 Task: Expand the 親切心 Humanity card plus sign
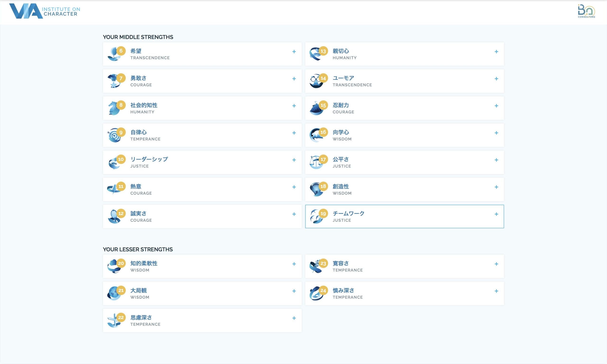[496, 51]
